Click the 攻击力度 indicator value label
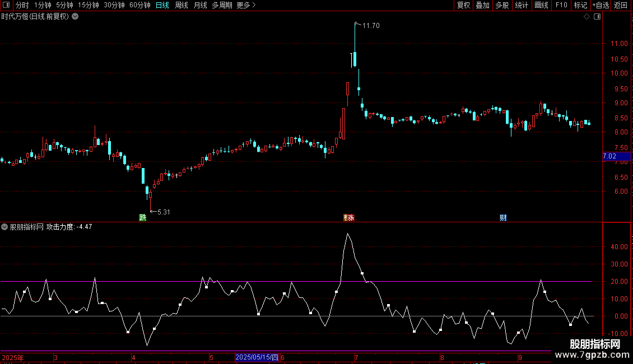 pos(69,227)
